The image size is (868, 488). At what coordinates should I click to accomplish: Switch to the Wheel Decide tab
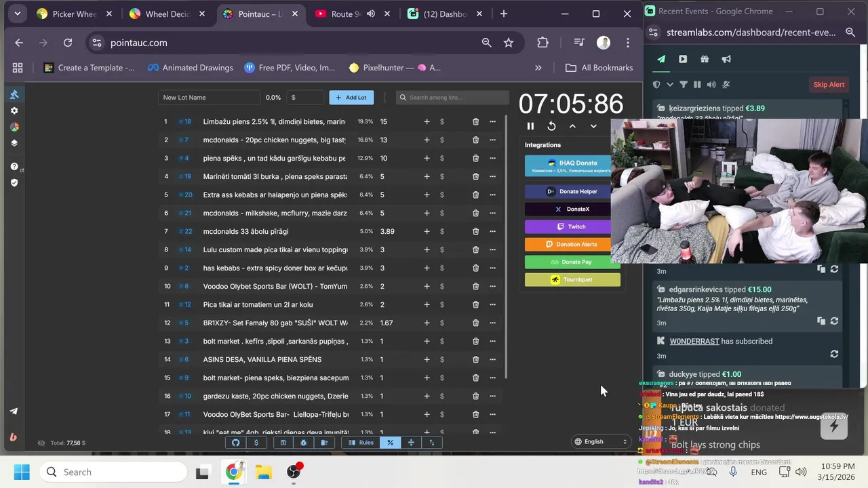tap(167, 14)
